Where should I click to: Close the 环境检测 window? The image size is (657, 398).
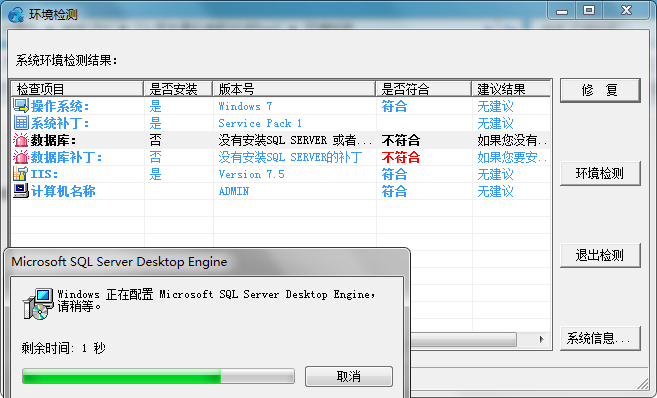(x=626, y=10)
